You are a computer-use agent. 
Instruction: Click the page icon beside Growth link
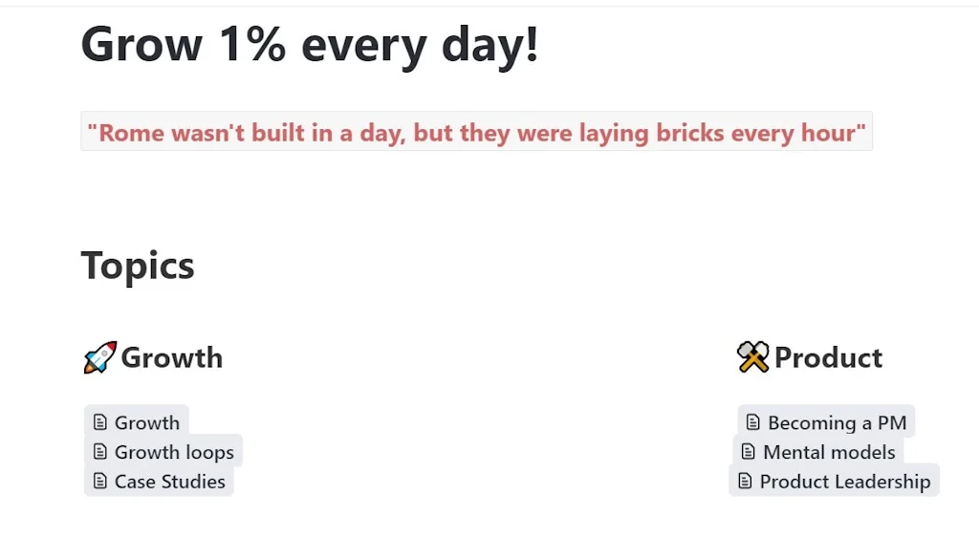(99, 422)
